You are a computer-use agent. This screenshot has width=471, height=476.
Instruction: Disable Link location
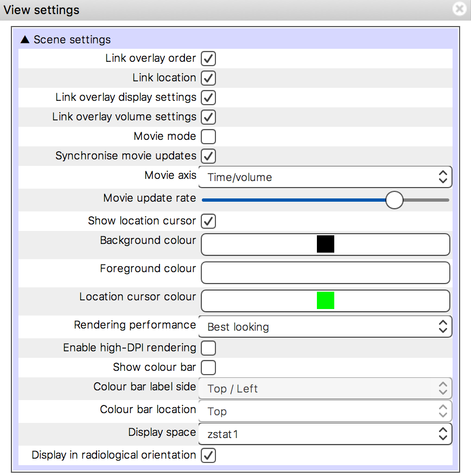[208, 78]
